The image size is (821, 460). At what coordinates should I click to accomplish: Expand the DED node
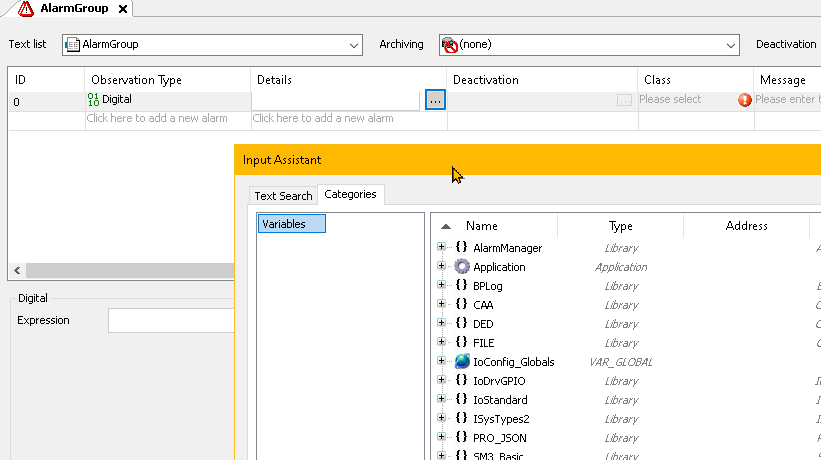click(x=441, y=323)
